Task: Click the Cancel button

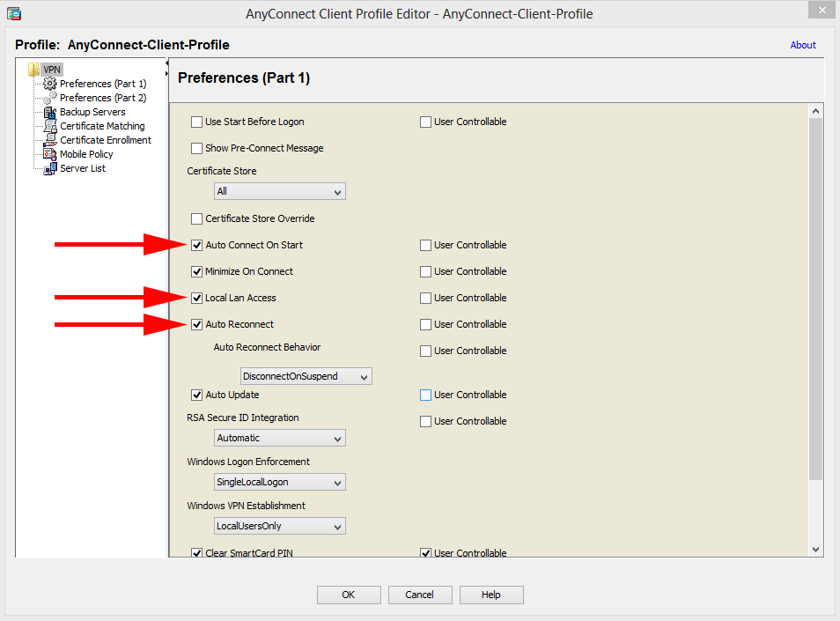Action: 420,595
